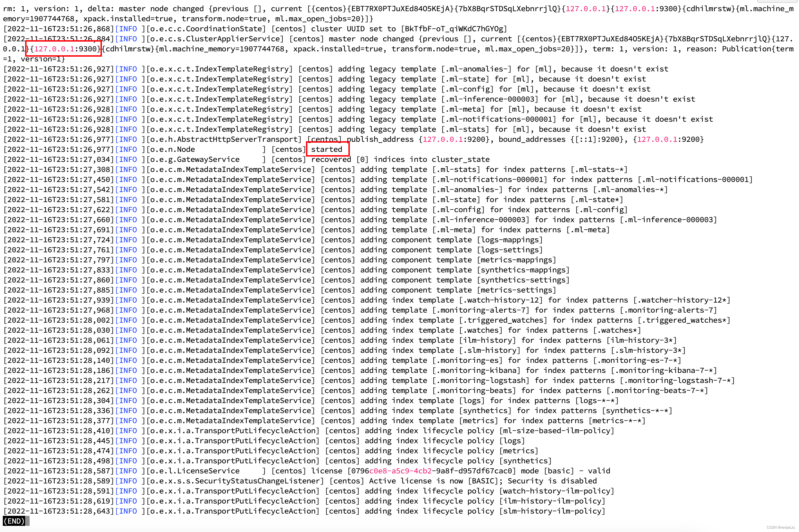Click index patterns [metrics-*-*]
This screenshot has height=532, width=799.
pyautogui.click(x=617, y=421)
